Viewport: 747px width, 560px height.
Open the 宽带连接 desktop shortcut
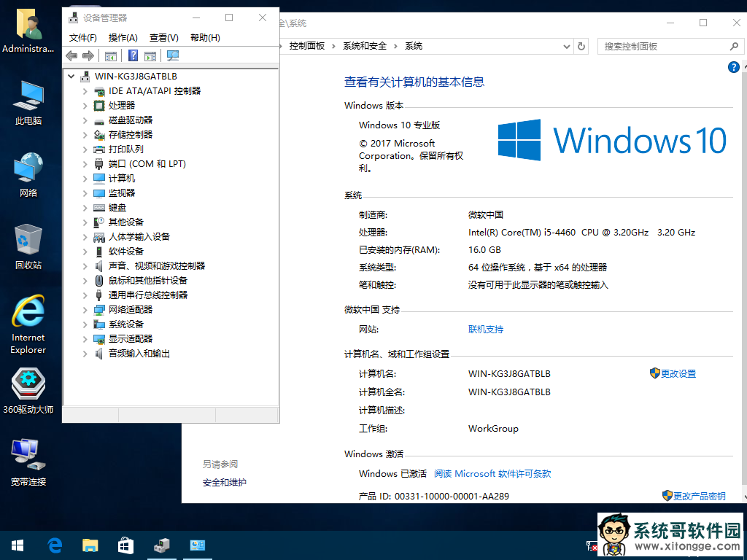coord(28,463)
